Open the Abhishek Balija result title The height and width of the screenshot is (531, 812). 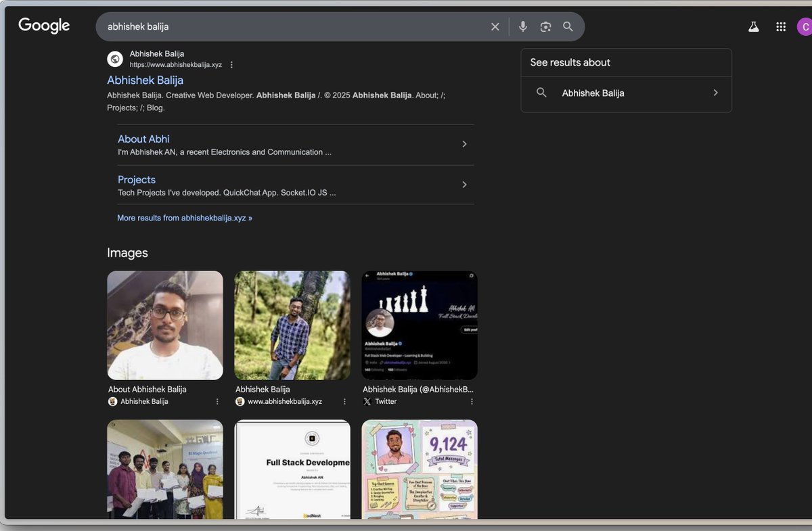[145, 80]
